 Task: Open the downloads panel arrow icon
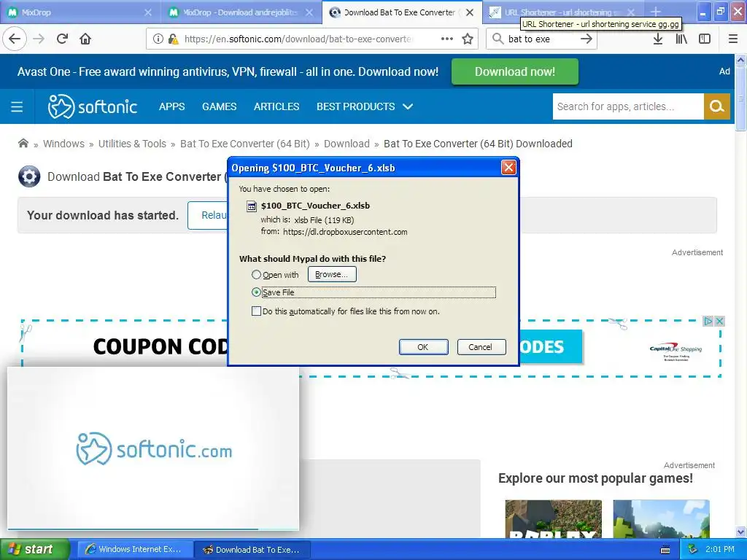658,39
